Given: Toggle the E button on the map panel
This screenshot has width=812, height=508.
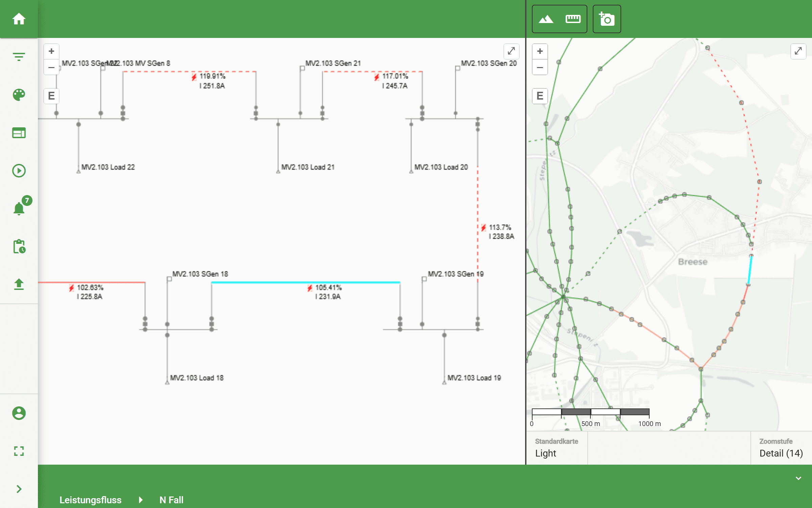Looking at the screenshot, I should pyautogui.click(x=539, y=96).
